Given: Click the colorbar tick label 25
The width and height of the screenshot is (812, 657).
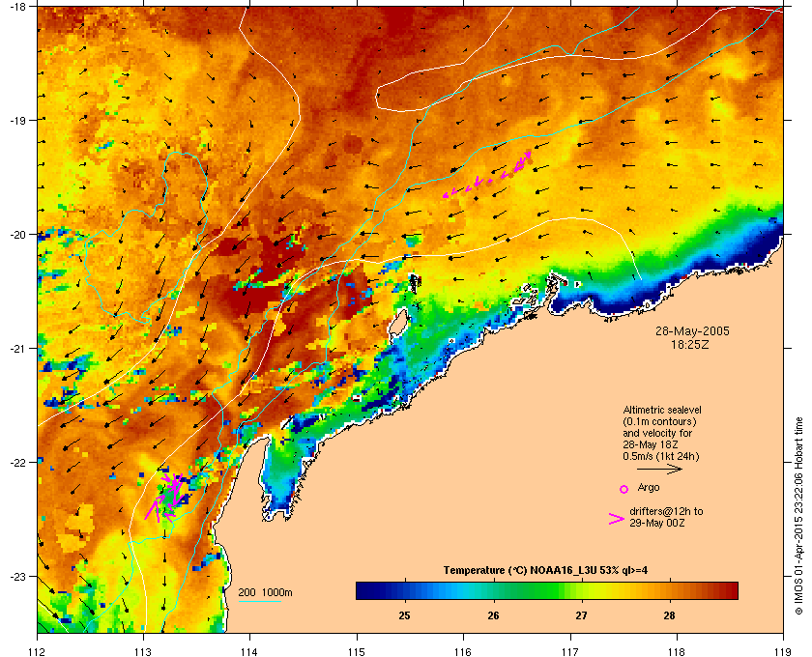Looking at the screenshot, I should pos(404,615).
